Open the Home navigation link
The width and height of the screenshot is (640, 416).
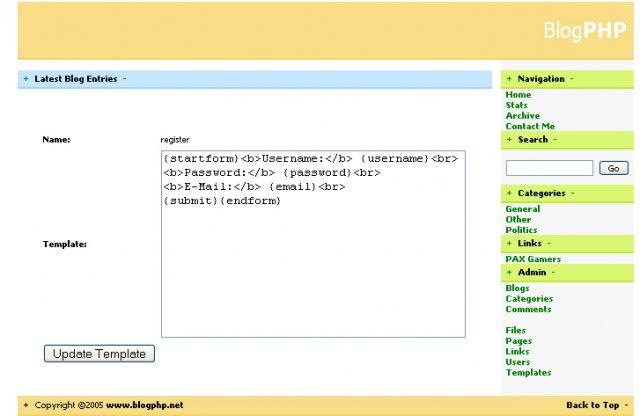(x=518, y=95)
